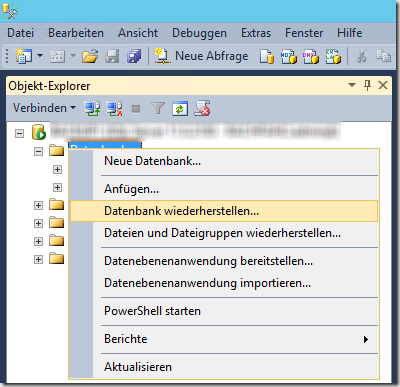
Task: Click the copy icon in toolbar
Action: [x=383, y=56]
